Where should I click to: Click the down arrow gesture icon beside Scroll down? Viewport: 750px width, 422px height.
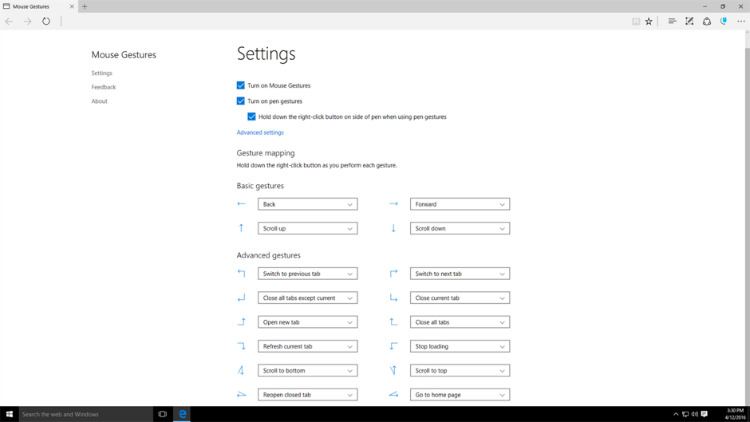[x=393, y=228]
